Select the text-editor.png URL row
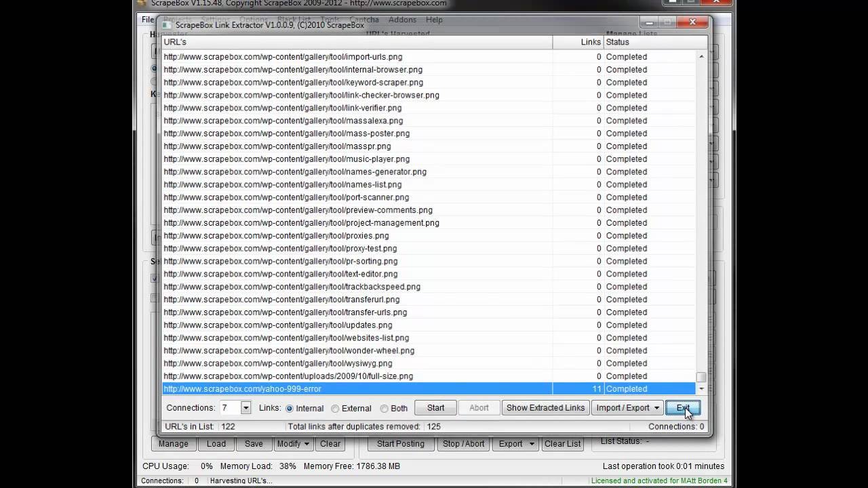 pos(429,274)
